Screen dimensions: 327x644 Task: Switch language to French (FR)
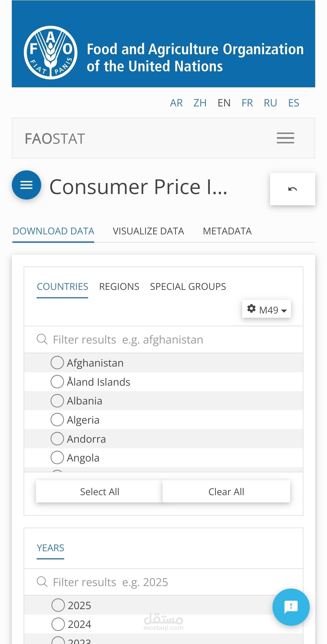[x=247, y=103]
